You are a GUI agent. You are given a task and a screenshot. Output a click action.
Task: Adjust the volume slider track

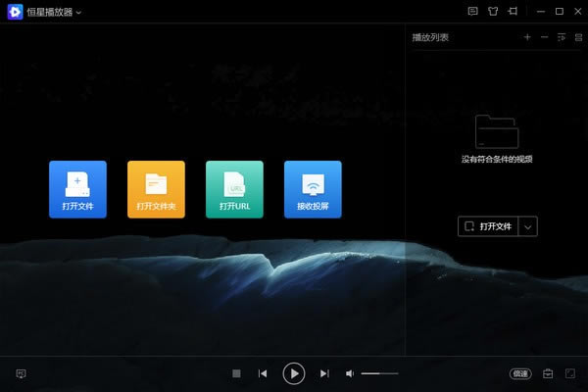click(379, 373)
